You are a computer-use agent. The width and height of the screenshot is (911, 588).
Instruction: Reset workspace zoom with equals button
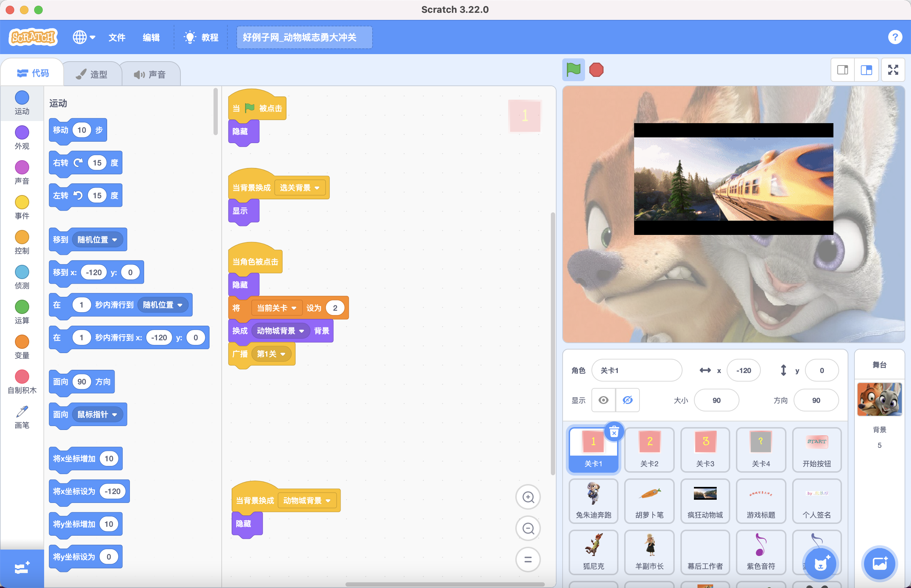click(528, 560)
